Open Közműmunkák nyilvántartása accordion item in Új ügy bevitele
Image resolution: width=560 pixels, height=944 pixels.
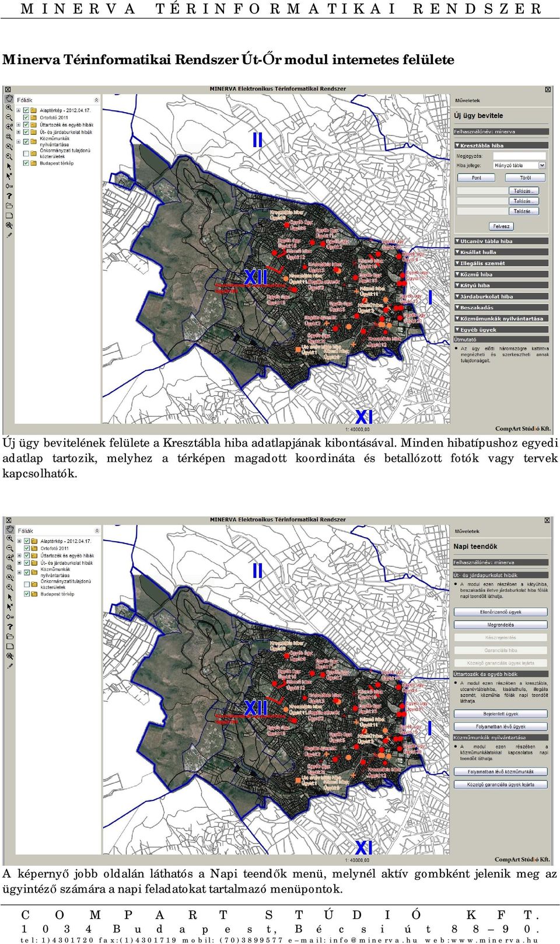[501, 319]
